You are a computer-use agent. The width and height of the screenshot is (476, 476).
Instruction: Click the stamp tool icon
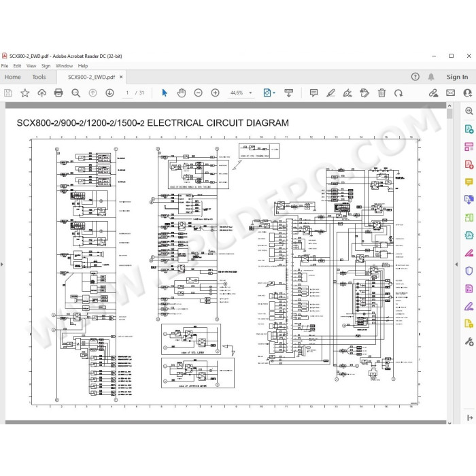click(364, 93)
